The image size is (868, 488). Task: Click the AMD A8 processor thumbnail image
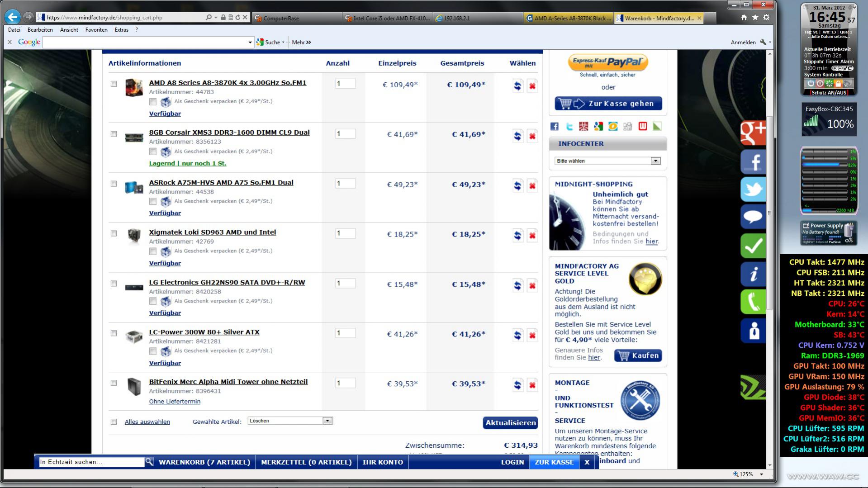point(134,87)
